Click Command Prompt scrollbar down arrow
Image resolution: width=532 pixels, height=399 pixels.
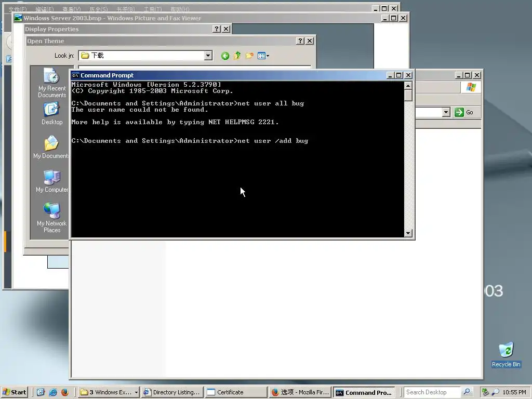pos(408,233)
